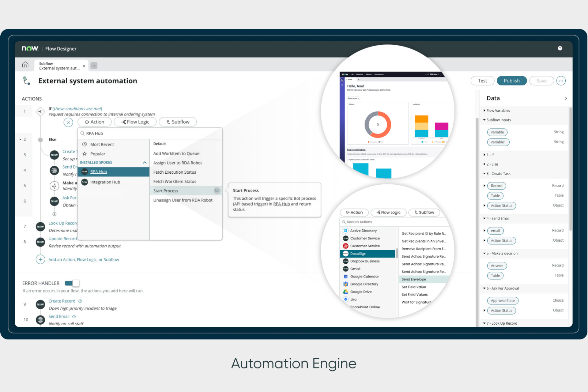Screen dimensions: 588x392
Task: Click the info icon on Start Process
Action: (x=217, y=190)
